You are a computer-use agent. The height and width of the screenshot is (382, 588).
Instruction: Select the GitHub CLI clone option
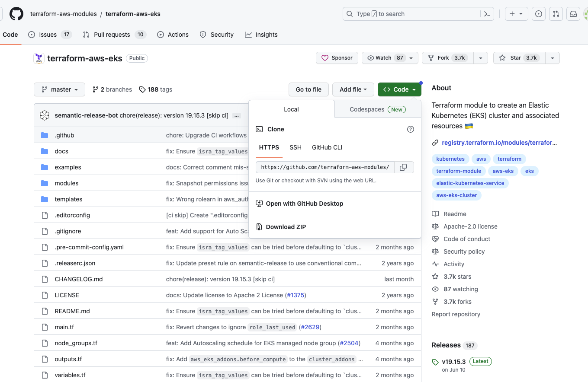click(x=327, y=147)
